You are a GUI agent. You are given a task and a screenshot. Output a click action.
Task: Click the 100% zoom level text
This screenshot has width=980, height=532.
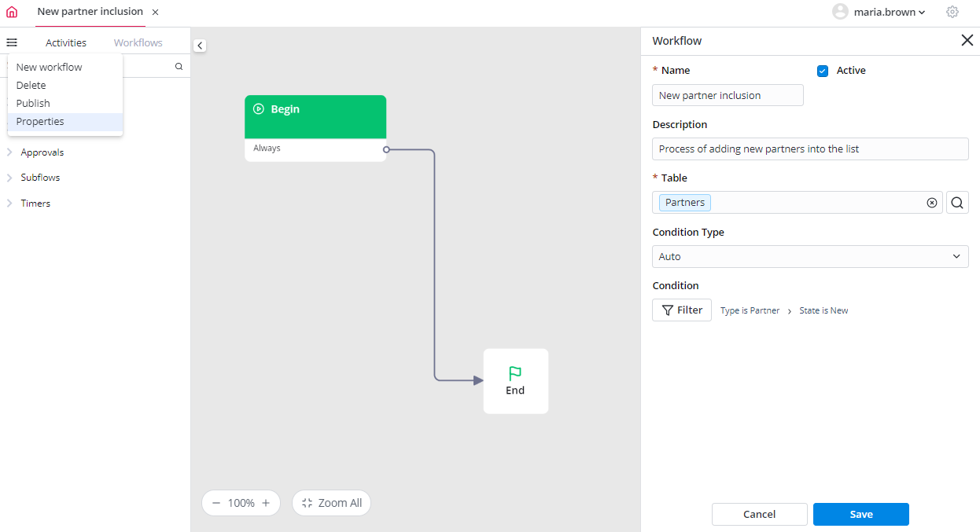(241, 503)
